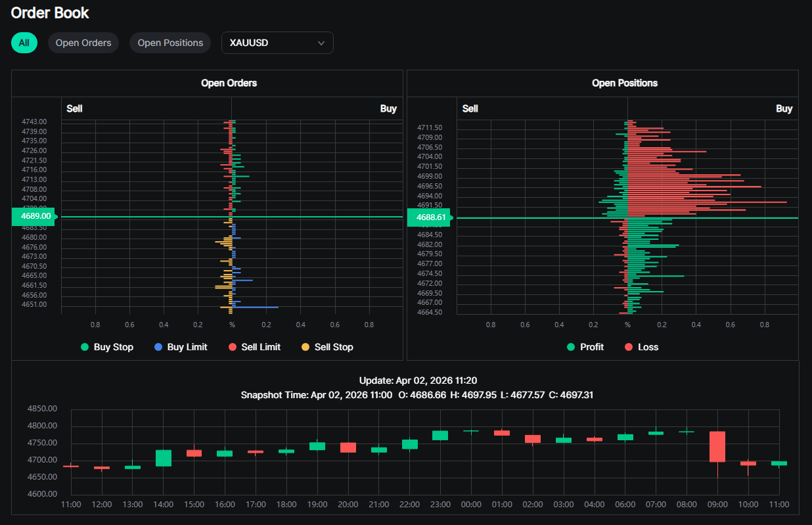The height and width of the screenshot is (525, 812).
Task: Click the 4688.61 price marker in Open Positions
Action: (429, 217)
